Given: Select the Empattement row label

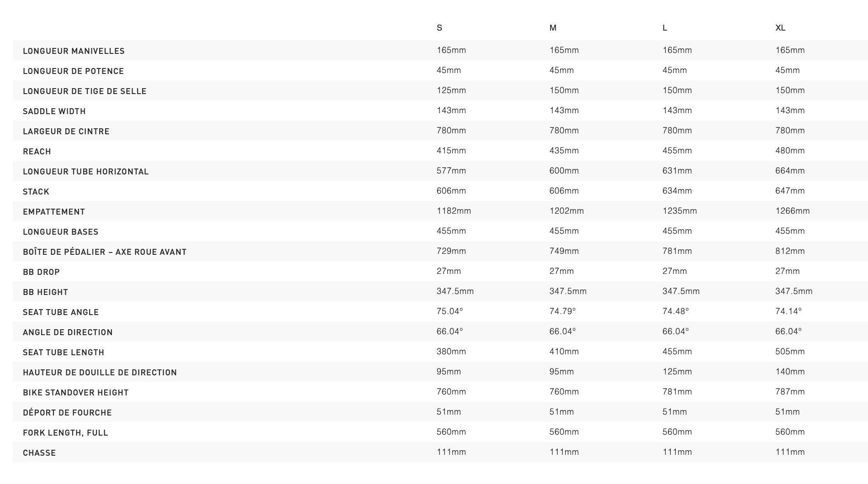Looking at the screenshot, I should pos(54,212).
